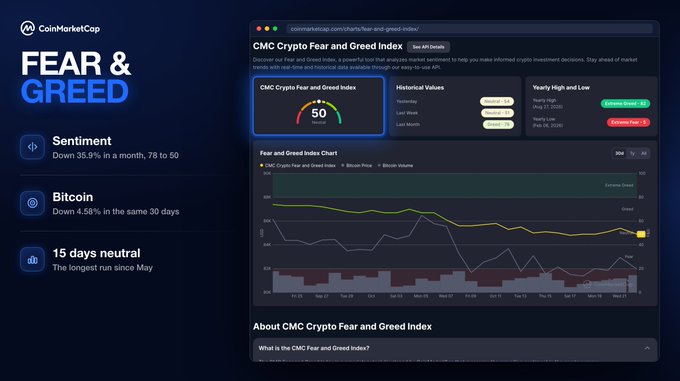Click the Sentiment code-bracket icon
680x381 pixels.
pyautogui.click(x=32, y=147)
